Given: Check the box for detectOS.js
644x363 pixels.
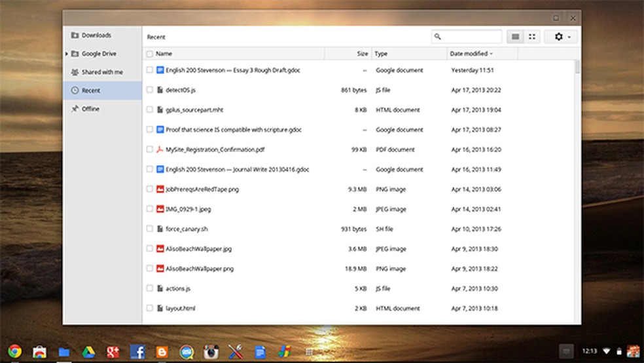Looking at the screenshot, I should pyautogui.click(x=150, y=90).
